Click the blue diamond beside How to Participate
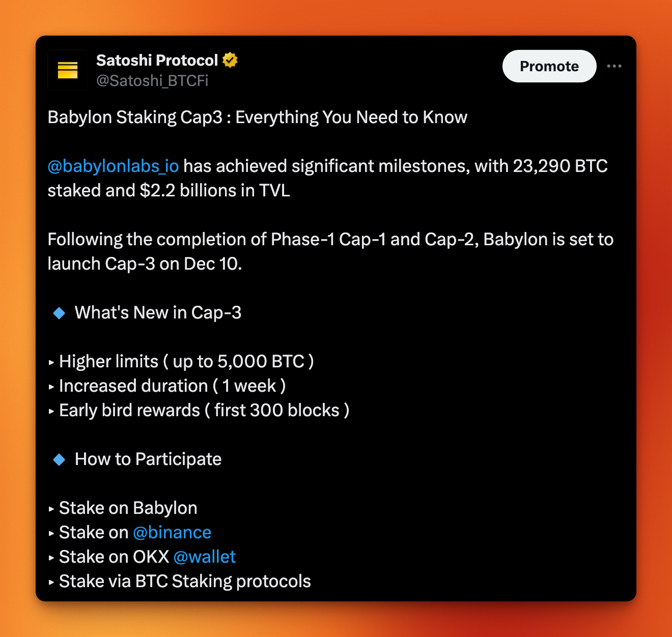This screenshot has height=637, width=672. click(59, 459)
